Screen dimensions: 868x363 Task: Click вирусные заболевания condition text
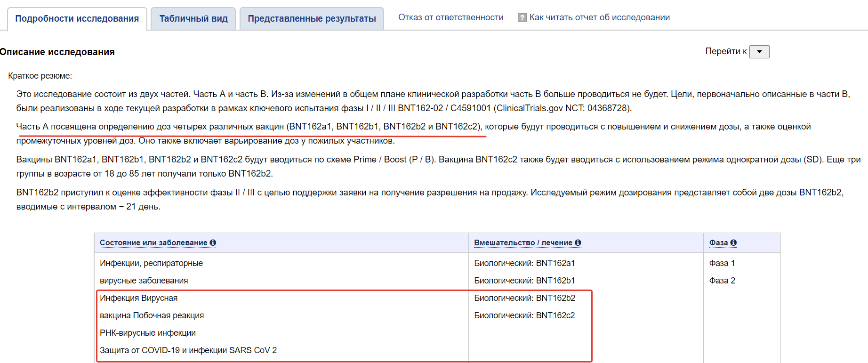pos(144,281)
